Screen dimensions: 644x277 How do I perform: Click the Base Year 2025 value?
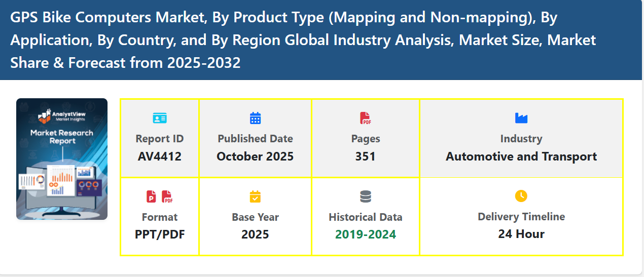click(x=255, y=234)
